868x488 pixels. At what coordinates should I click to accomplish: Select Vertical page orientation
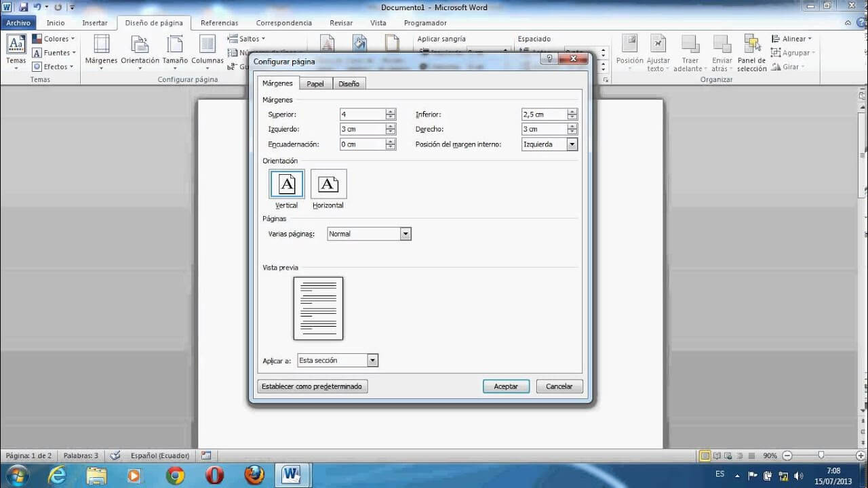tap(287, 184)
